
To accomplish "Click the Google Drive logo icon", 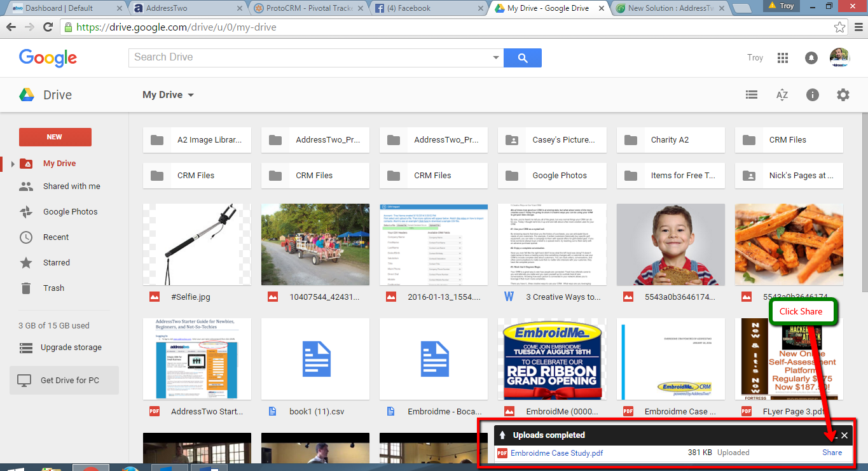I will click(26, 95).
